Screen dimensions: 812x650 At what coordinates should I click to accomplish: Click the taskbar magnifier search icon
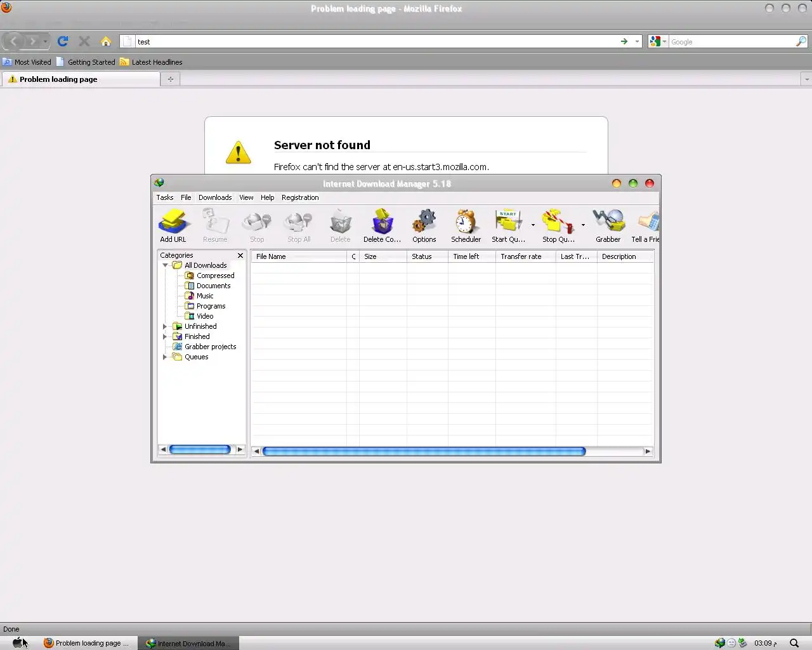pos(794,643)
